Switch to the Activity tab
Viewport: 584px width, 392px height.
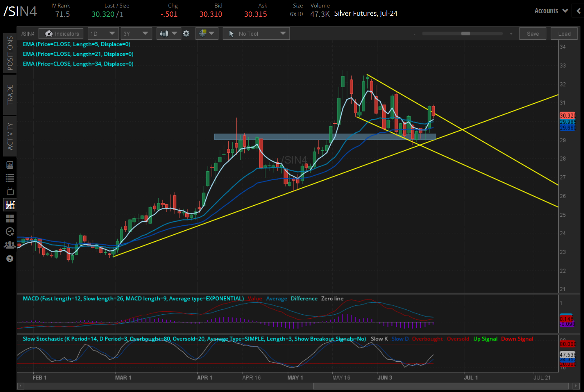(10, 136)
